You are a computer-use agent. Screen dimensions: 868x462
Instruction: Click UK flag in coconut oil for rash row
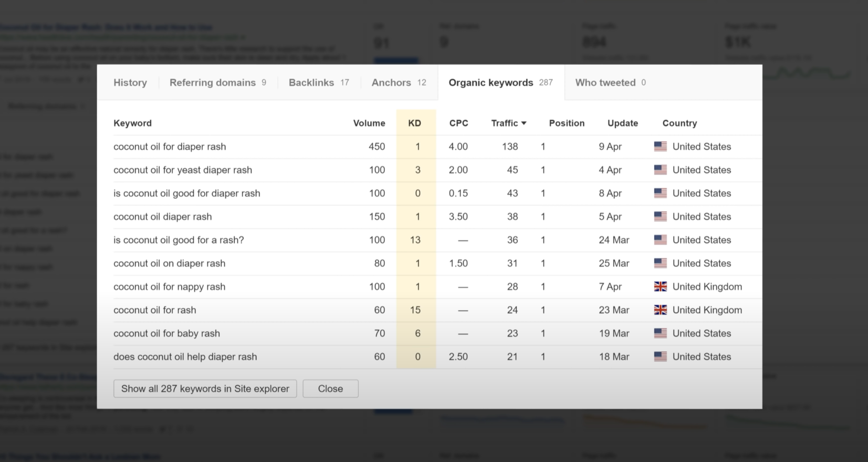point(660,310)
